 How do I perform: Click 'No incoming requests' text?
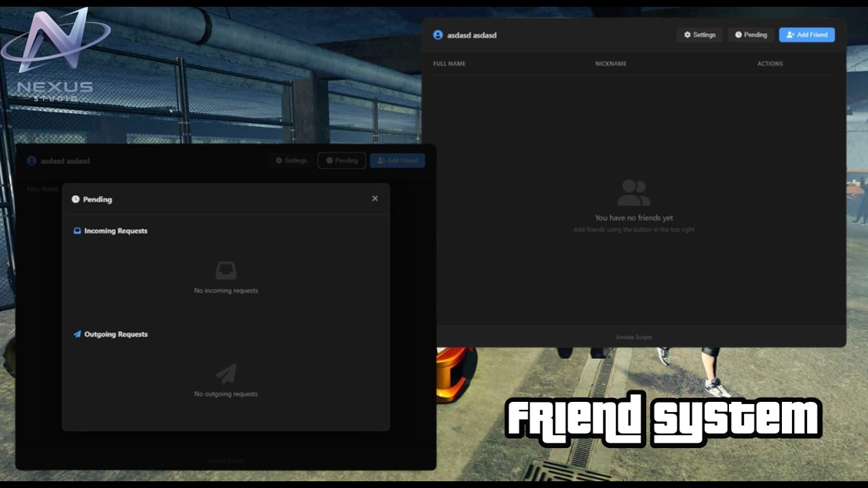pos(226,291)
